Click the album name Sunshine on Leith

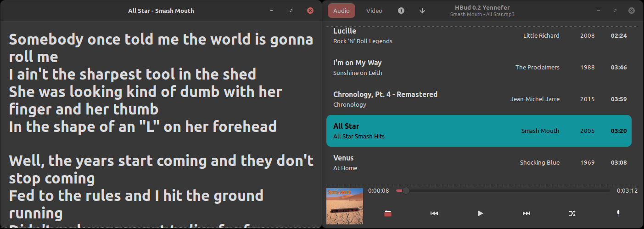358,73
